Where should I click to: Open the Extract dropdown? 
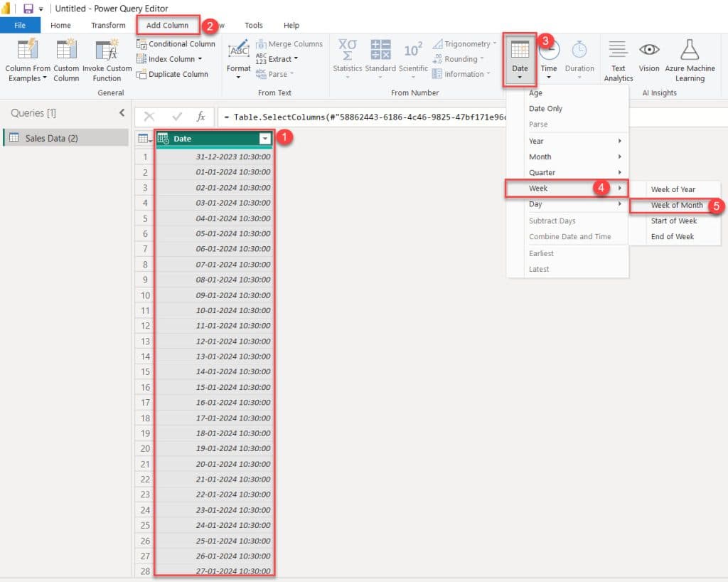(x=277, y=59)
